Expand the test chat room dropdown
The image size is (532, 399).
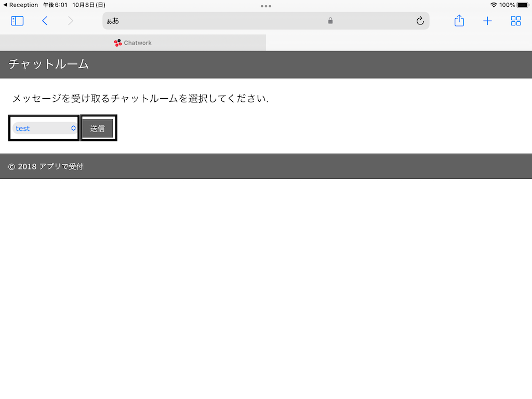pyautogui.click(x=45, y=128)
